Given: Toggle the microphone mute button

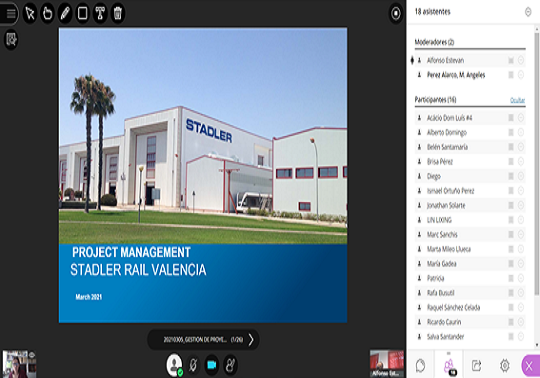Looking at the screenshot, I should click(193, 365).
